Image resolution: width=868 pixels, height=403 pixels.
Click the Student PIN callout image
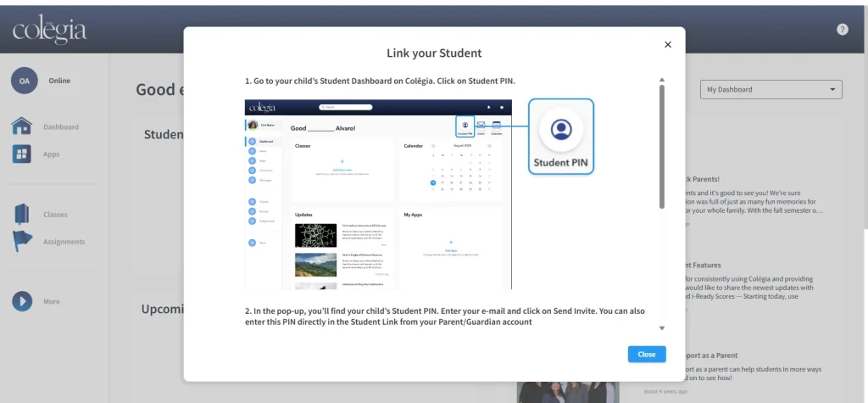561,137
